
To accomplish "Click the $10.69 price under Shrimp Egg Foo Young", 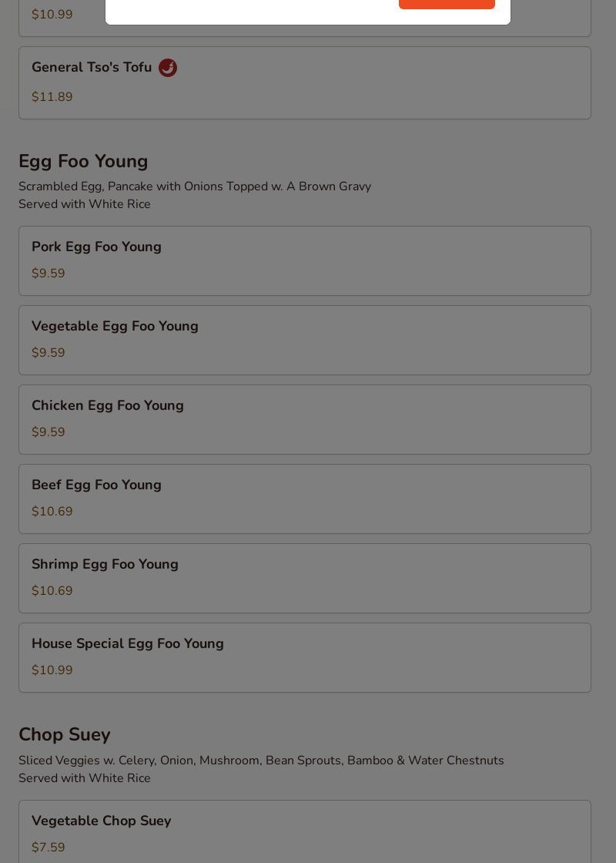I will (52, 591).
